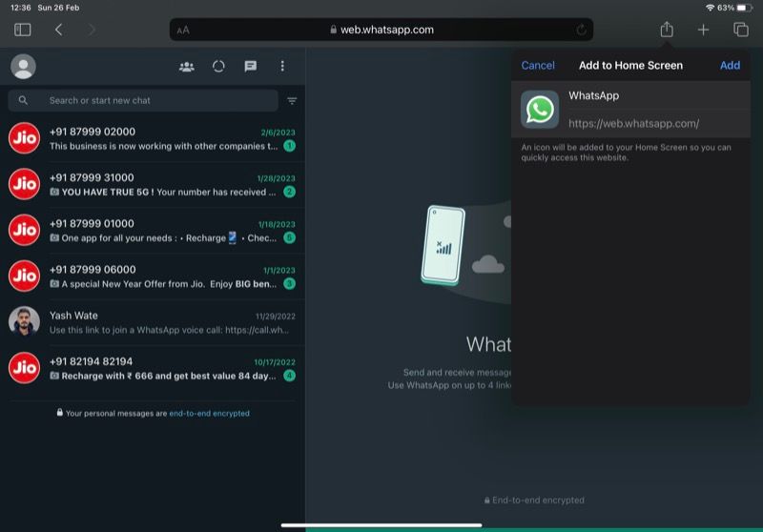Click date 11/29/2022 on Yash Wate chat
The height and width of the screenshot is (532, 763).
(276, 317)
